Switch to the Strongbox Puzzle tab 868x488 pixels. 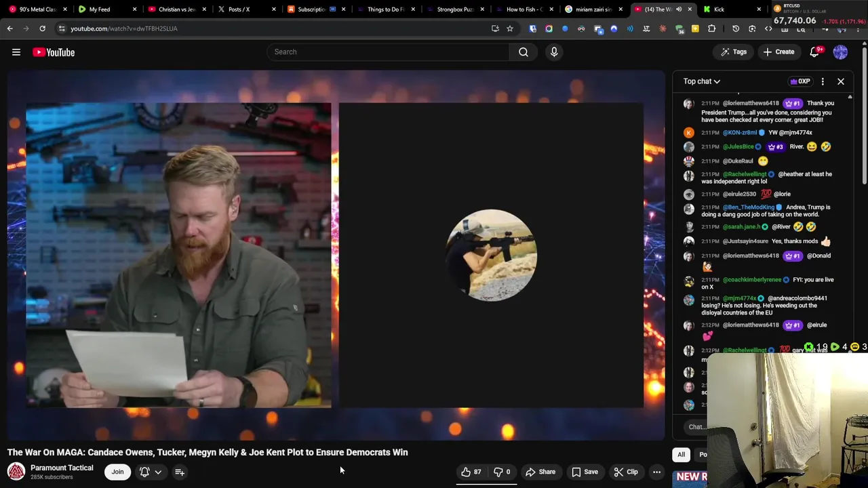point(454,9)
